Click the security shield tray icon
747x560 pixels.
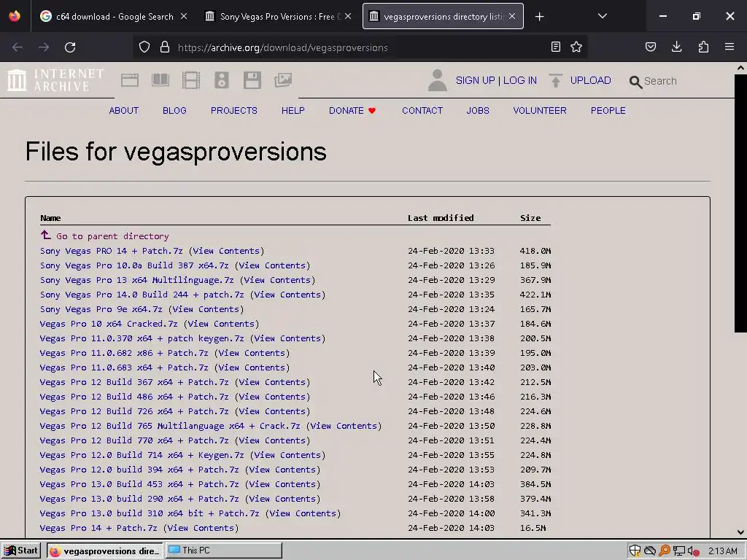pos(635,551)
